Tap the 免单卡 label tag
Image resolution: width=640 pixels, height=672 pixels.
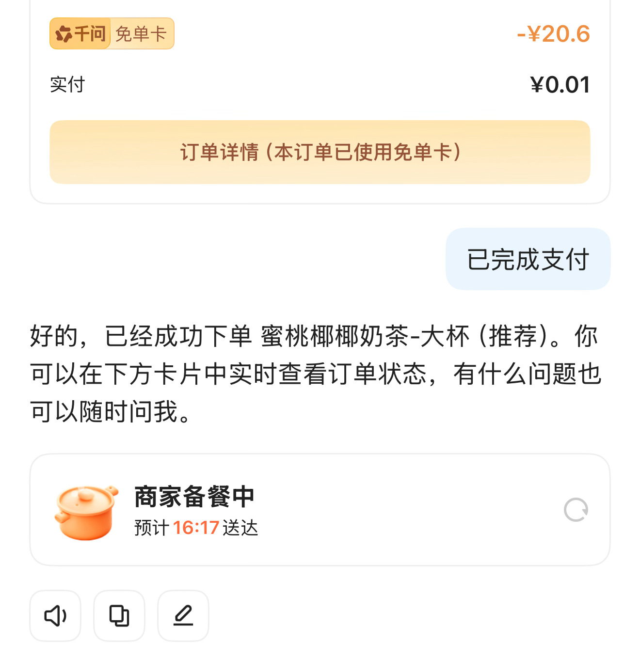point(142,33)
